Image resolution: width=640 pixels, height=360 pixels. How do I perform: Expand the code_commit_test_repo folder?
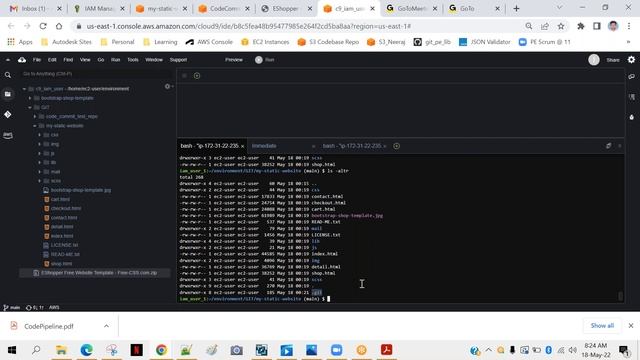(35, 116)
